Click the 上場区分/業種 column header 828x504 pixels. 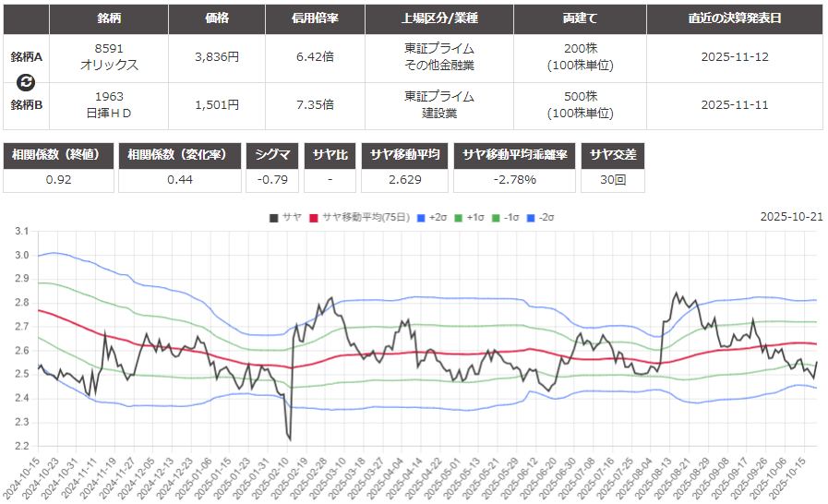click(438, 18)
